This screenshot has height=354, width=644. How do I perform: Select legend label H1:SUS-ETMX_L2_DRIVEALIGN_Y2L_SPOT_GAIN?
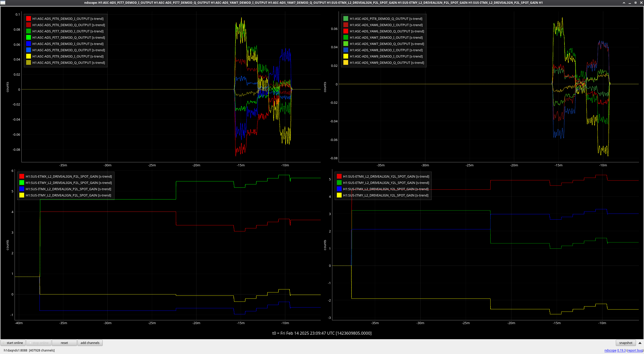386,176
